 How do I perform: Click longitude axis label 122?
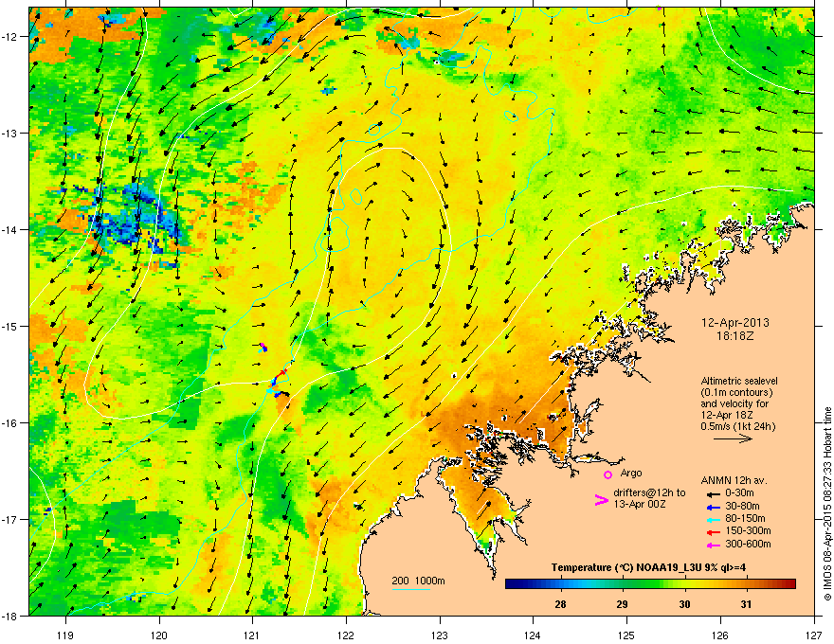point(346,635)
